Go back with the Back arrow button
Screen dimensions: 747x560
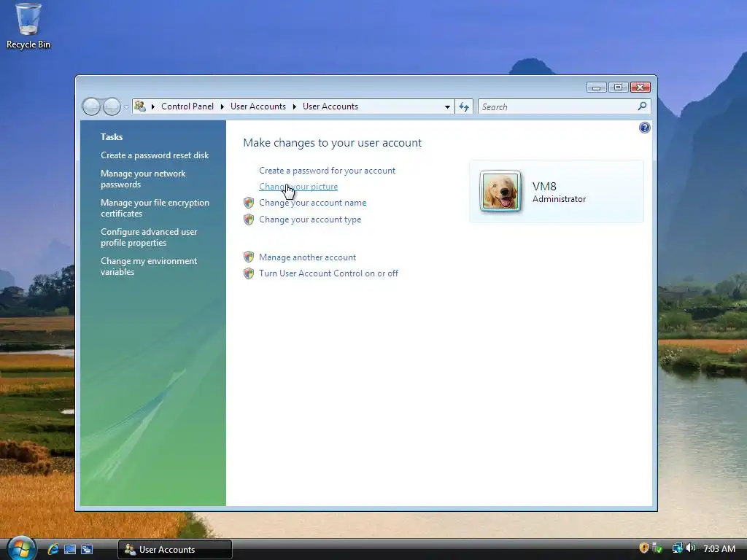coord(91,106)
